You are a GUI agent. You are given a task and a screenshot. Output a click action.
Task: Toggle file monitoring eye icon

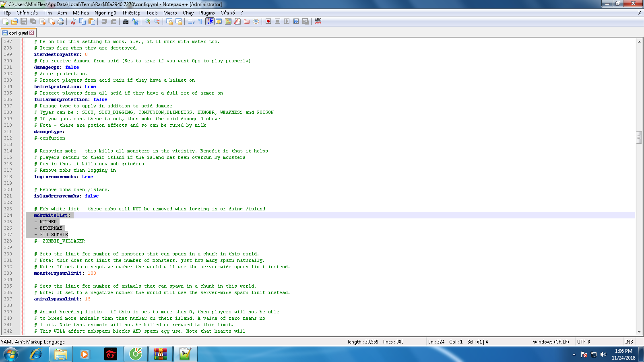(x=256, y=21)
